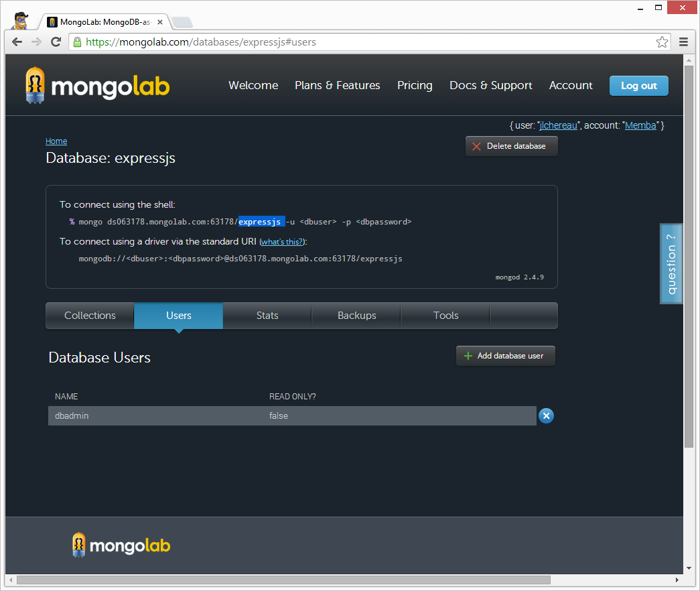Click the mongodb:// URI connection string

[240, 259]
